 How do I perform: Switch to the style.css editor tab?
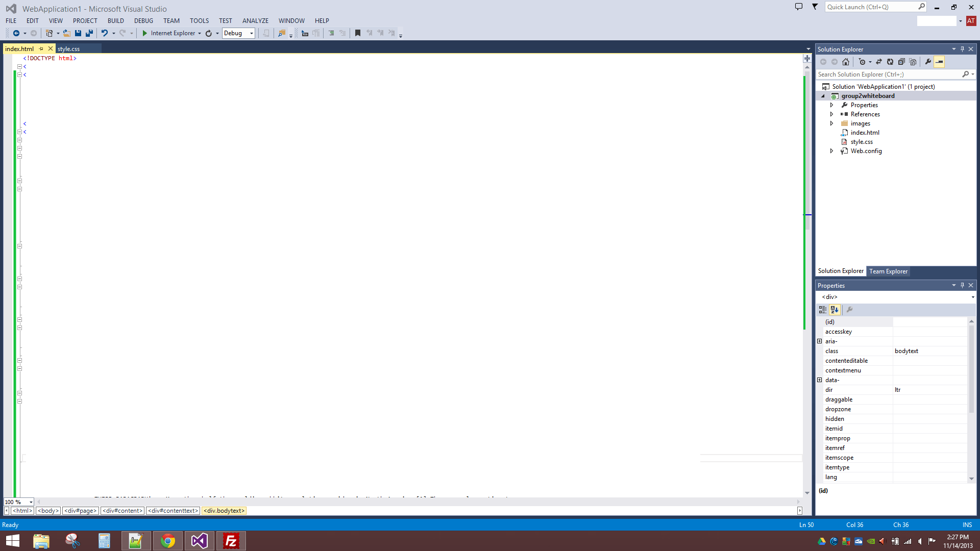click(68, 49)
